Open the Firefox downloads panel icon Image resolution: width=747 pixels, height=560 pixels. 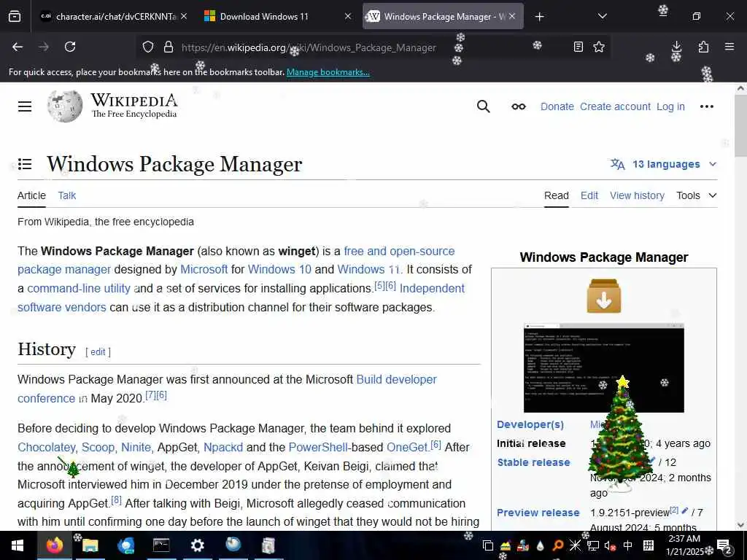click(x=676, y=47)
